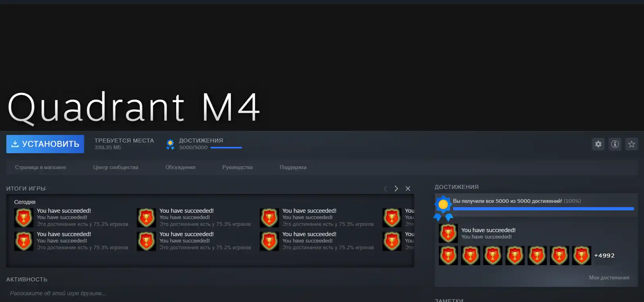Click fifth trophy icon in bottom achievements row

[537, 256]
